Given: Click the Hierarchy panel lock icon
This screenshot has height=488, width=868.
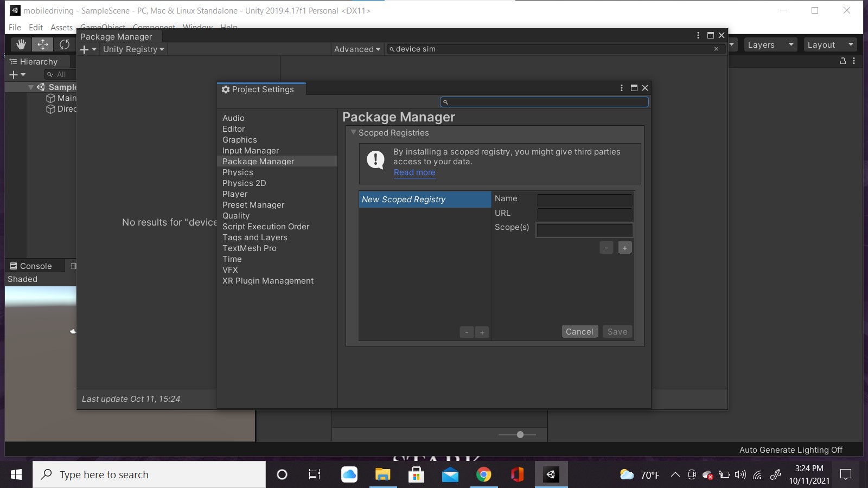Looking at the screenshot, I should (843, 61).
